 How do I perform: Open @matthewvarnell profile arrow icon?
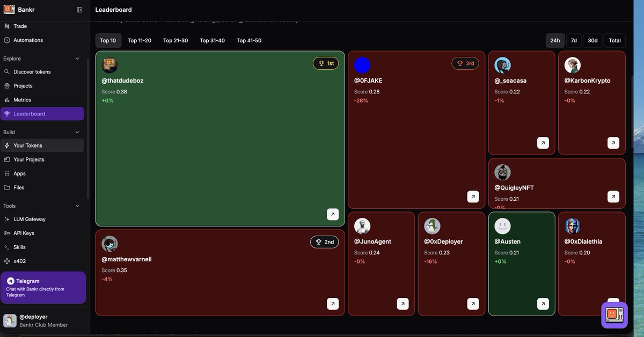[x=333, y=304]
